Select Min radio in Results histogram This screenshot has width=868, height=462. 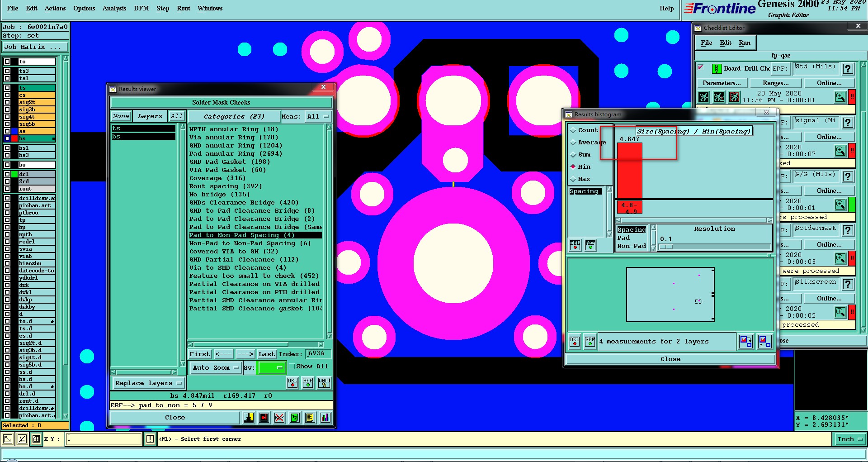tap(573, 167)
